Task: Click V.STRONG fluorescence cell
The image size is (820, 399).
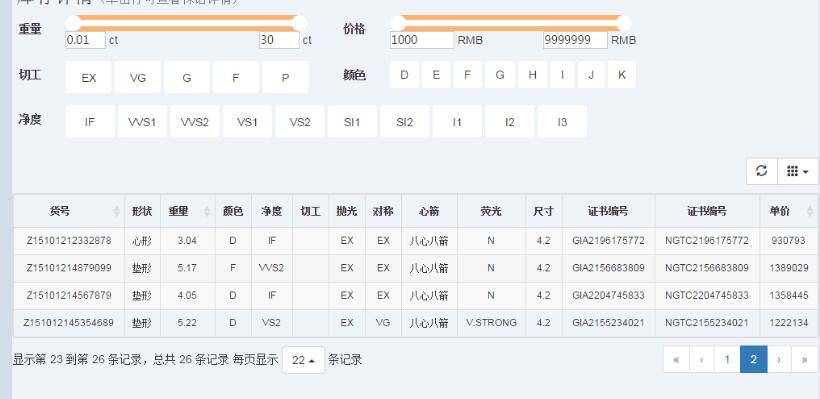Action: pyautogui.click(x=491, y=323)
